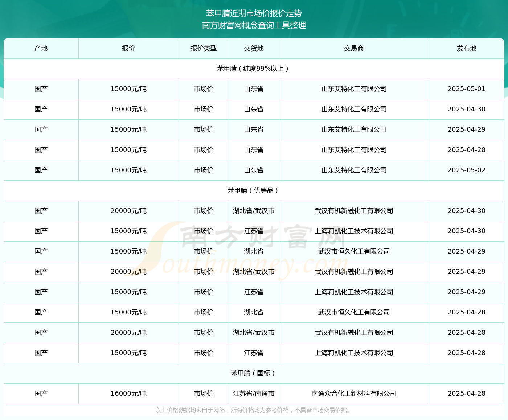Click the 报价类型 column header

pos(204,48)
